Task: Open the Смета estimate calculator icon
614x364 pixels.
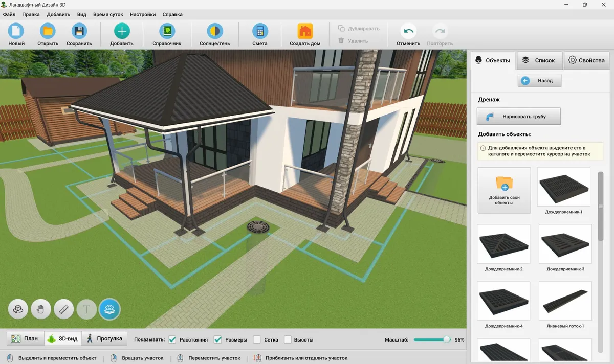Action: pyautogui.click(x=260, y=31)
